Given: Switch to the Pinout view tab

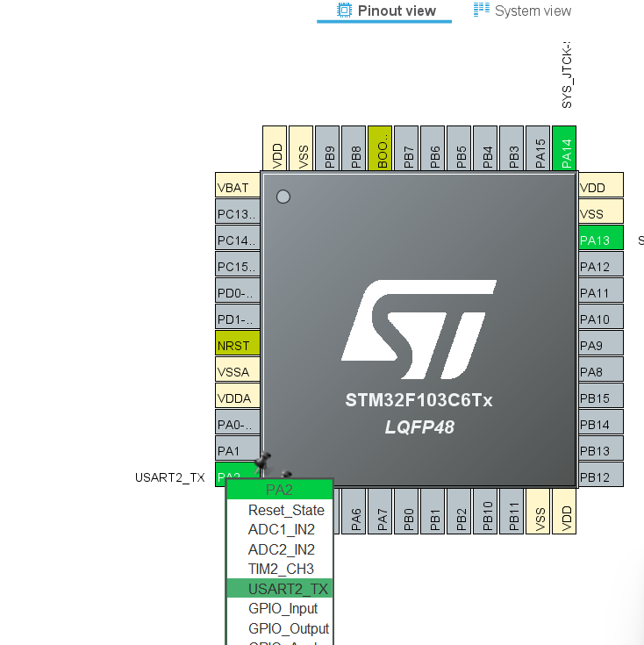Looking at the screenshot, I should (x=386, y=11).
